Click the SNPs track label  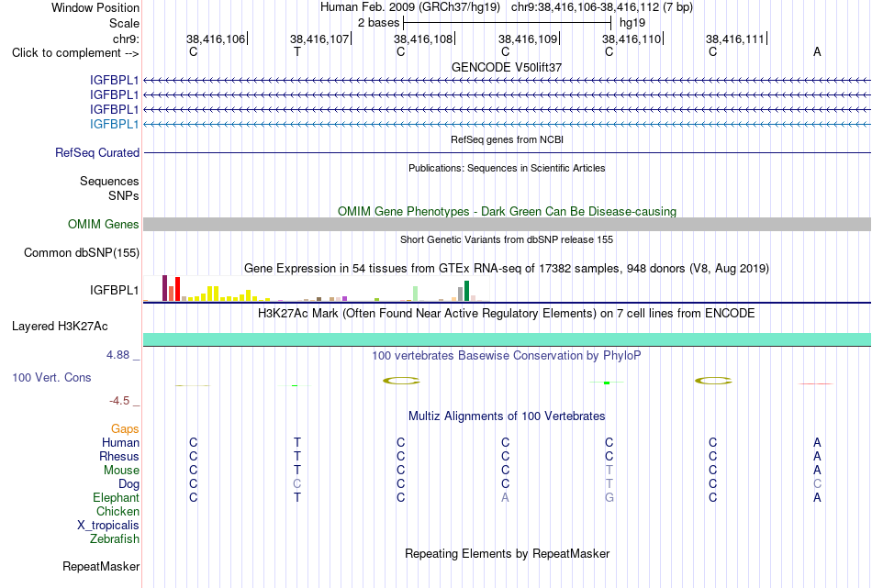pyautogui.click(x=124, y=195)
